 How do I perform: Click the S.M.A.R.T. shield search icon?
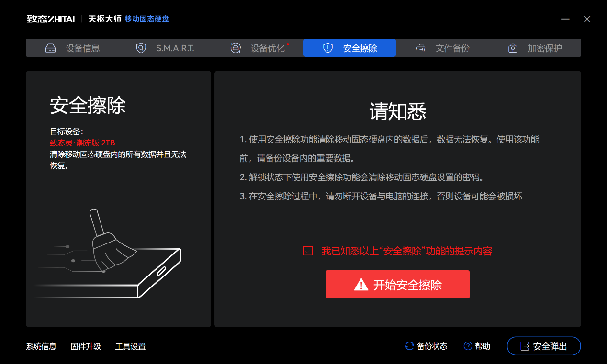tap(141, 48)
